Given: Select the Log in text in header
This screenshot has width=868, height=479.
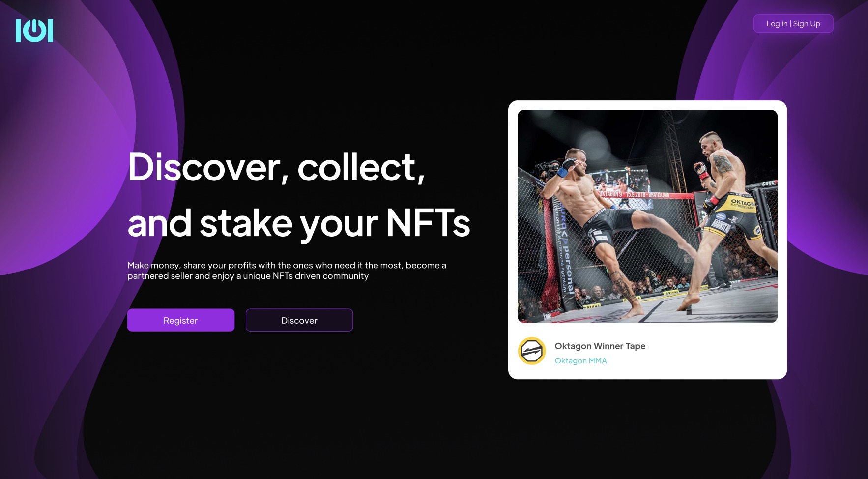Looking at the screenshot, I should [777, 24].
